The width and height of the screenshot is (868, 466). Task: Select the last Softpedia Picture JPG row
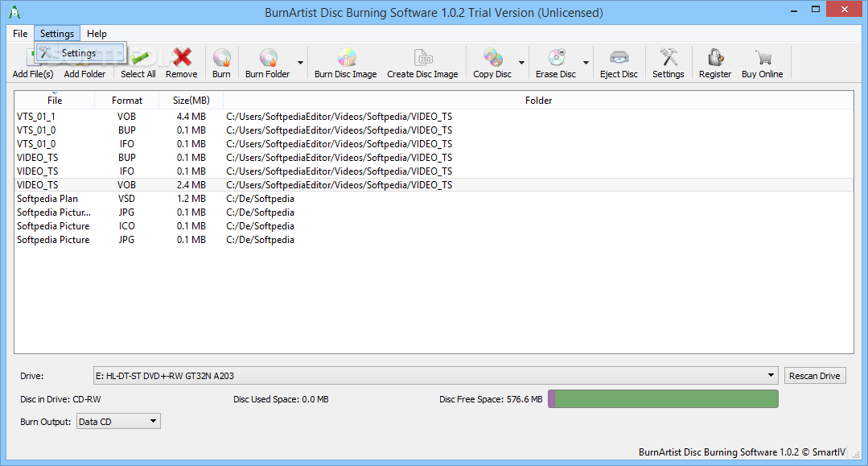(x=434, y=240)
